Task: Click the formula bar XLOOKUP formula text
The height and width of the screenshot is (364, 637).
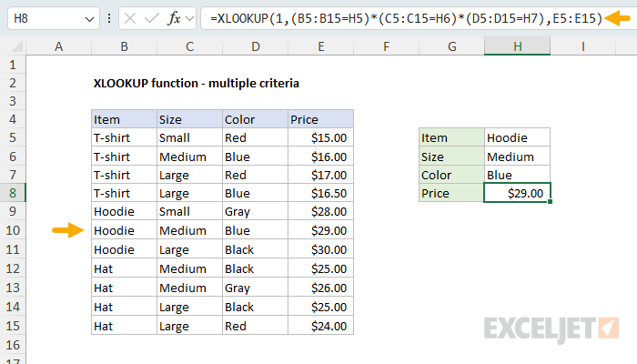Action: coord(406,18)
